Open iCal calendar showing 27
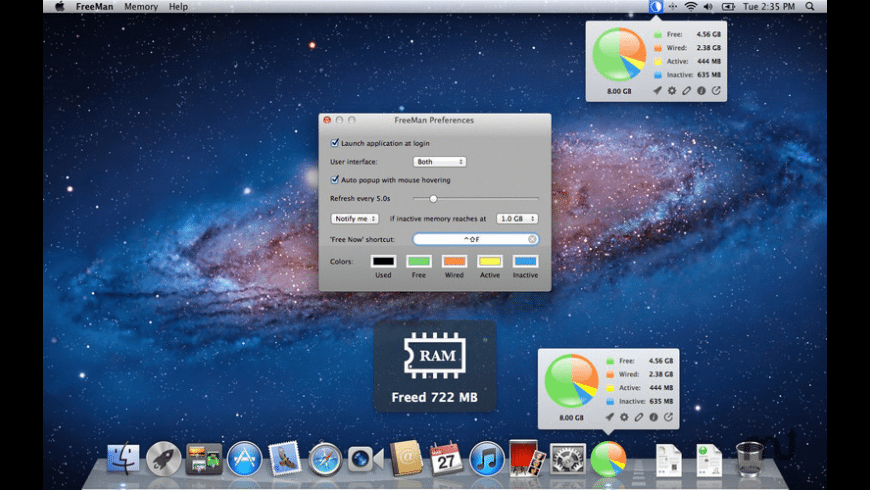The width and height of the screenshot is (870, 490). point(446,458)
